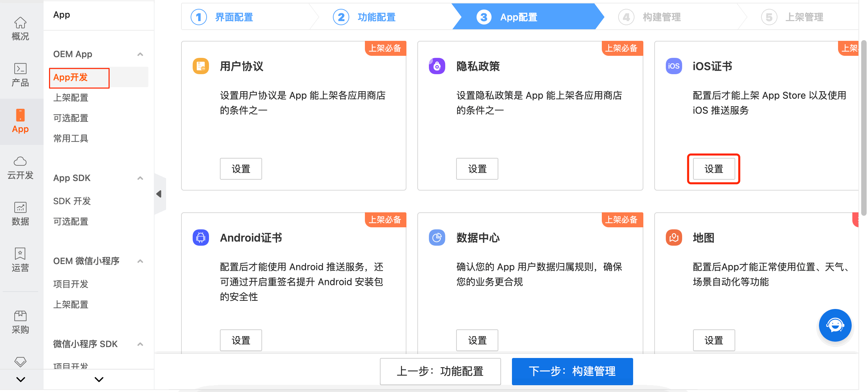Click the Android certificate robot icon
The image size is (868, 392).
click(200, 238)
